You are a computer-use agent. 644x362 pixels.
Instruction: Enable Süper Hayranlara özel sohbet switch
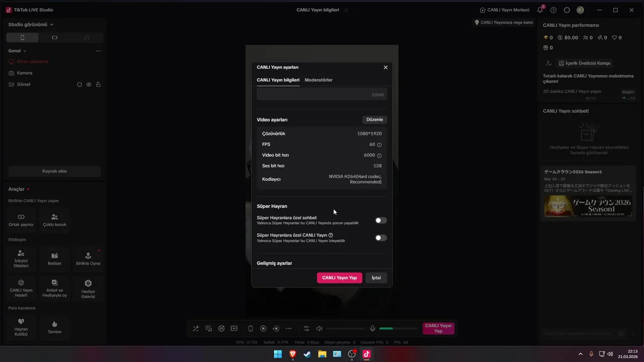pyautogui.click(x=381, y=220)
